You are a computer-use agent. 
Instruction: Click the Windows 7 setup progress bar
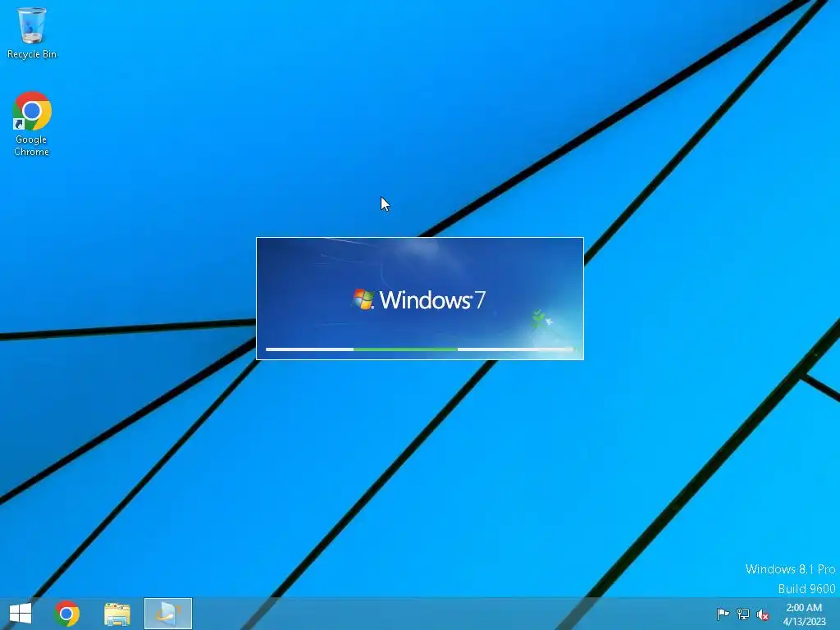coord(420,349)
